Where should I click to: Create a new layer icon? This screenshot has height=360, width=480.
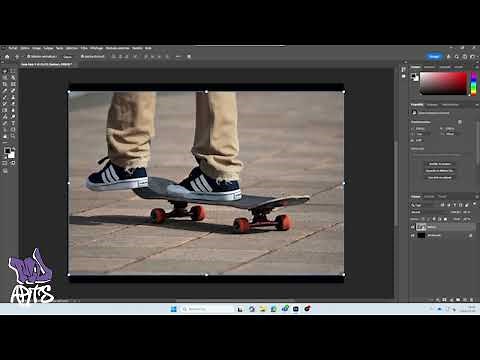click(x=465, y=300)
